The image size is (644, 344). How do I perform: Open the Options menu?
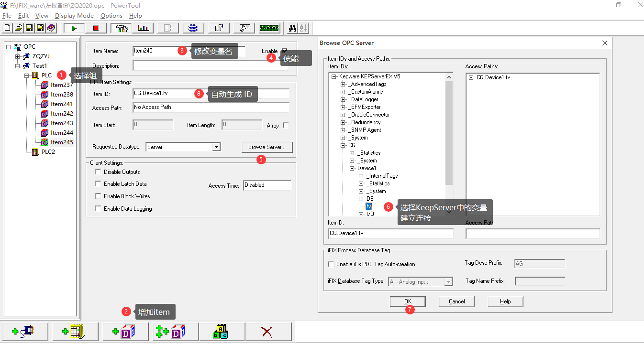point(111,15)
